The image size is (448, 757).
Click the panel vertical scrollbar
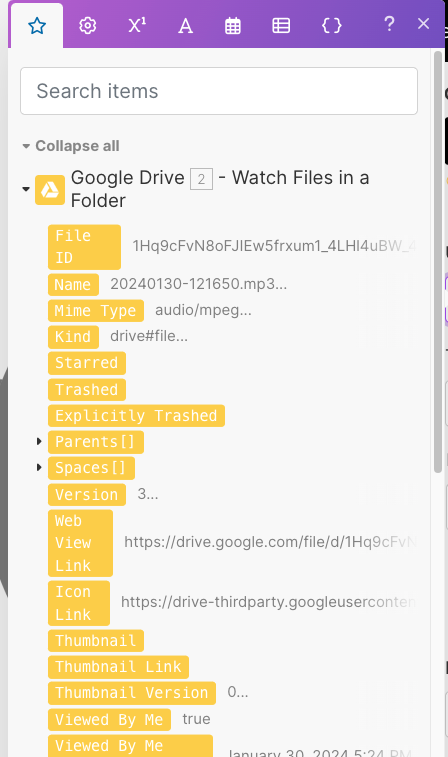(x=438, y=262)
